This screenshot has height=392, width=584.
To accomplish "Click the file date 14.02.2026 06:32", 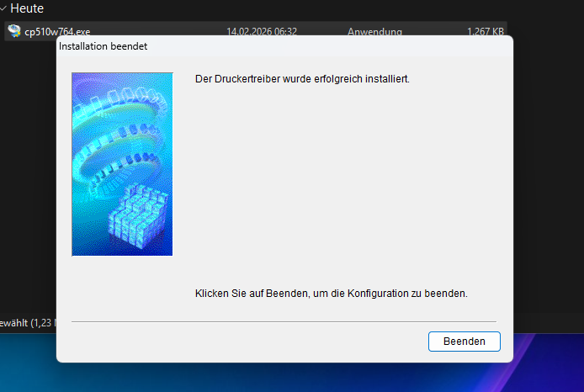I will pos(261,31).
